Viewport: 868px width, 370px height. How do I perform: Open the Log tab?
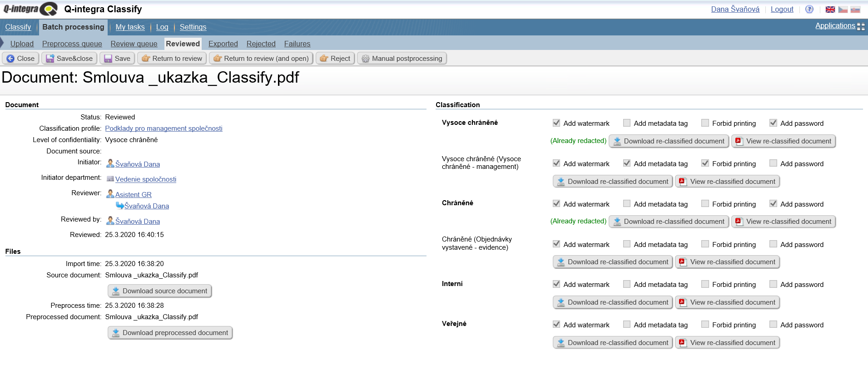(x=162, y=27)
